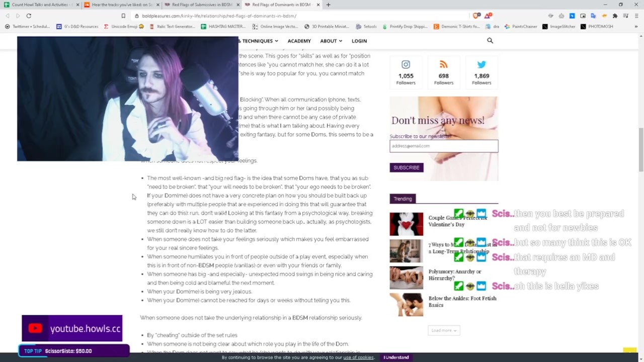
Task: Switch to Red Flags of Submissives tab
Action: pos(201,5)
